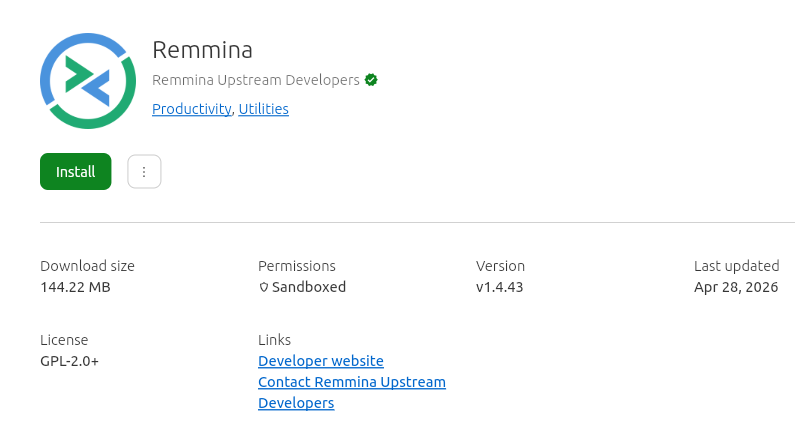
Task: Click the Remmina Upstream Developers publisher name
Action: click(x=256, y=80)
